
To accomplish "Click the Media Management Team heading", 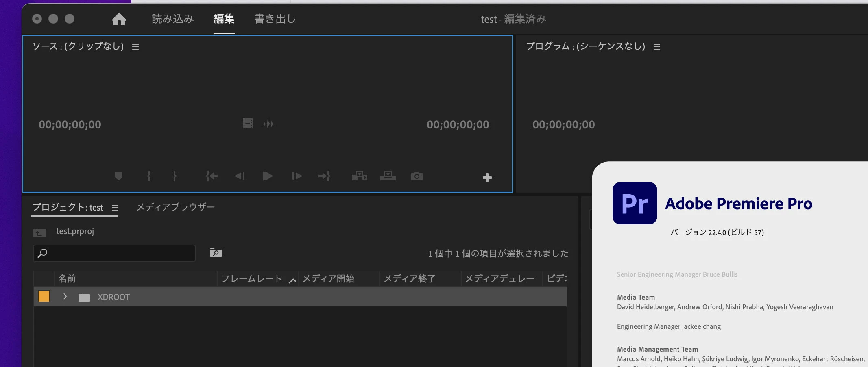I will coord(657,349).
